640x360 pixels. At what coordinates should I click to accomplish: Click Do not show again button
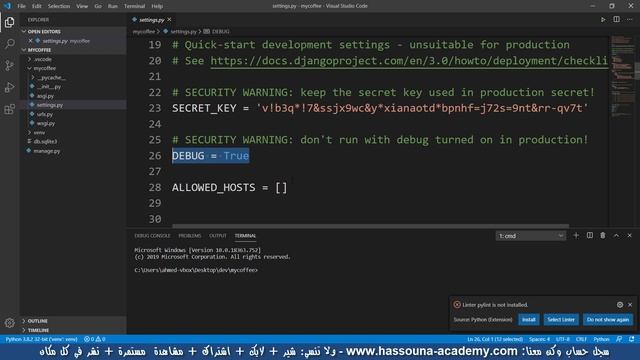[608, 320]
